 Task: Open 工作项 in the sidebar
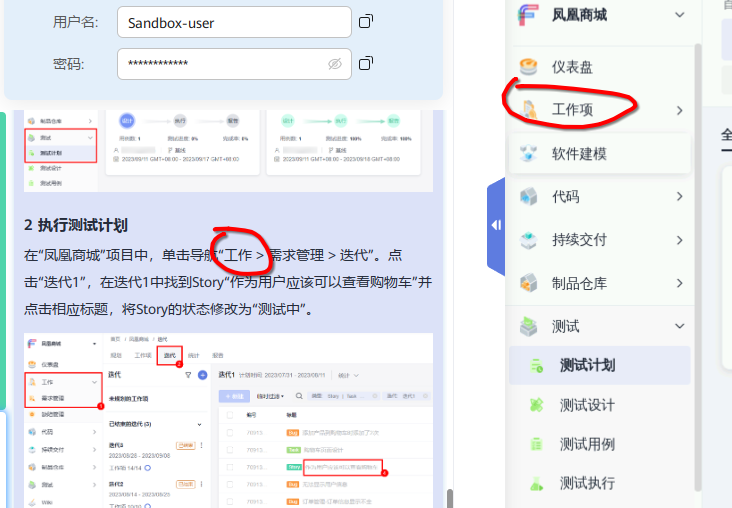(x=572, y=110)
